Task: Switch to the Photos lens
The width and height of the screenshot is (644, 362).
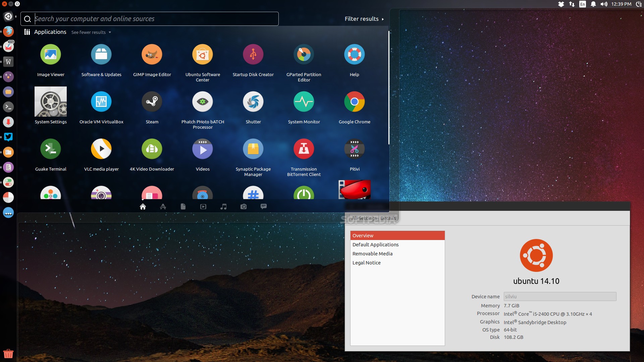Action: (x=244, y=207)
